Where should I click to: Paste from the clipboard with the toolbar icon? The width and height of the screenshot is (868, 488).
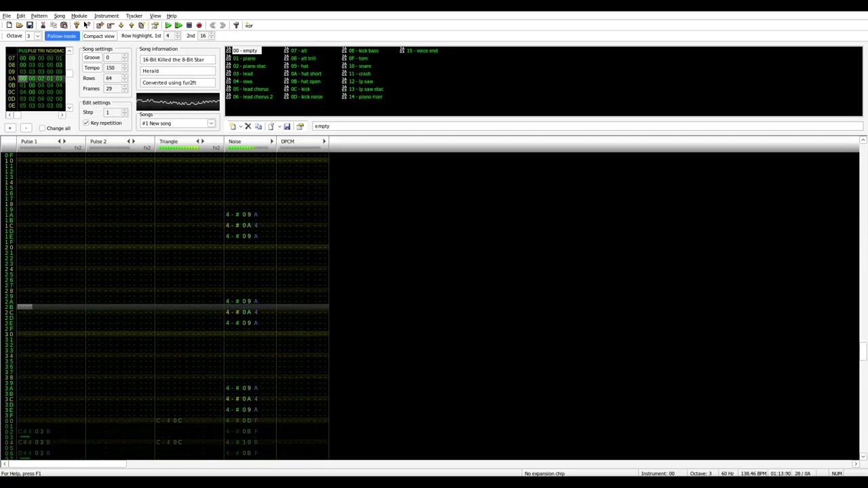click(x=64, y=25)
